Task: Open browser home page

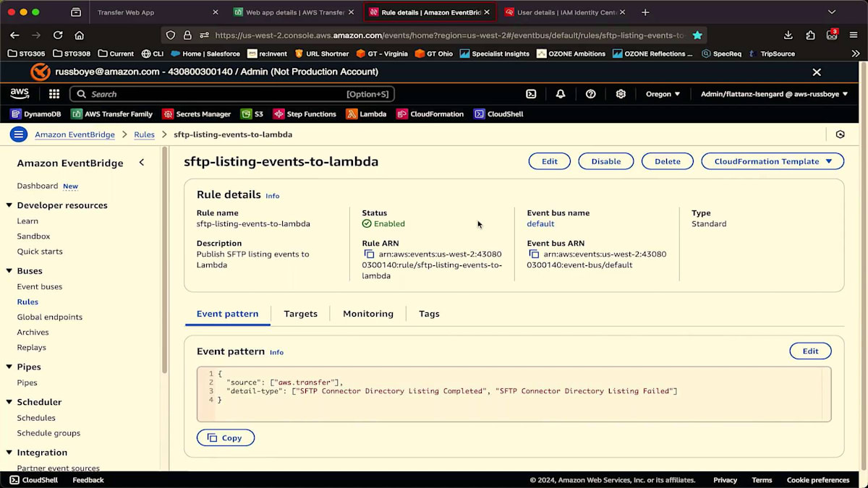Action: coord(80,35)
